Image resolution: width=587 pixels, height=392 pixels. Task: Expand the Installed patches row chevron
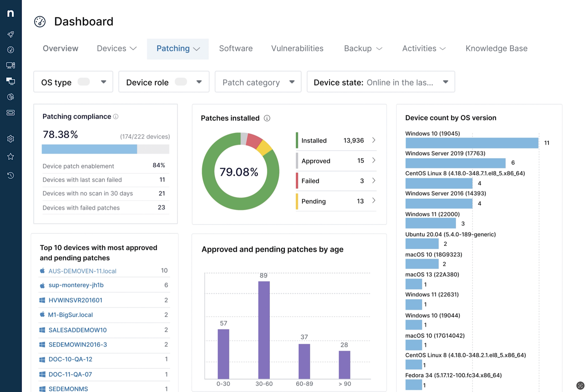pos(374,140)
